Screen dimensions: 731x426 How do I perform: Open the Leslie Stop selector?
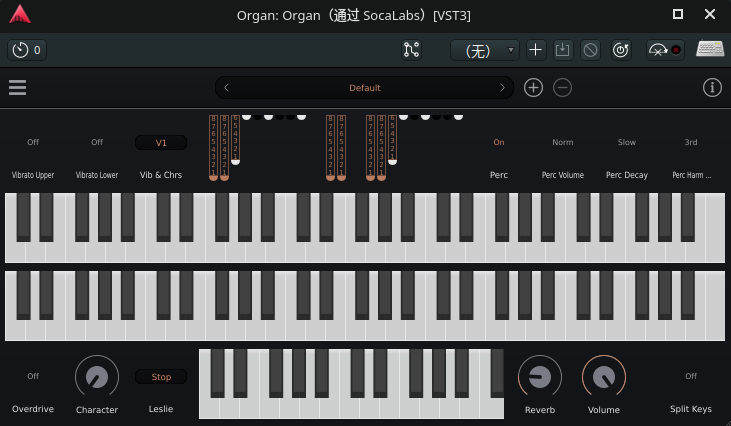pos(161,377)
